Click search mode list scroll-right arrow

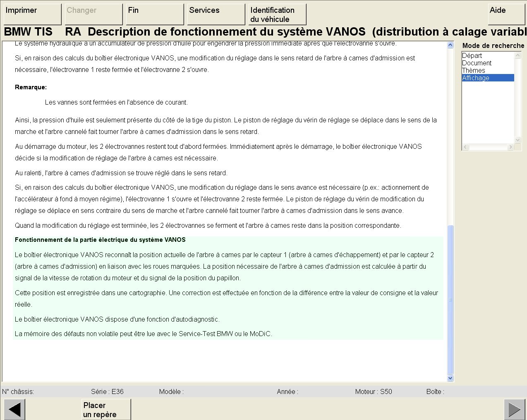click(510, 147)
